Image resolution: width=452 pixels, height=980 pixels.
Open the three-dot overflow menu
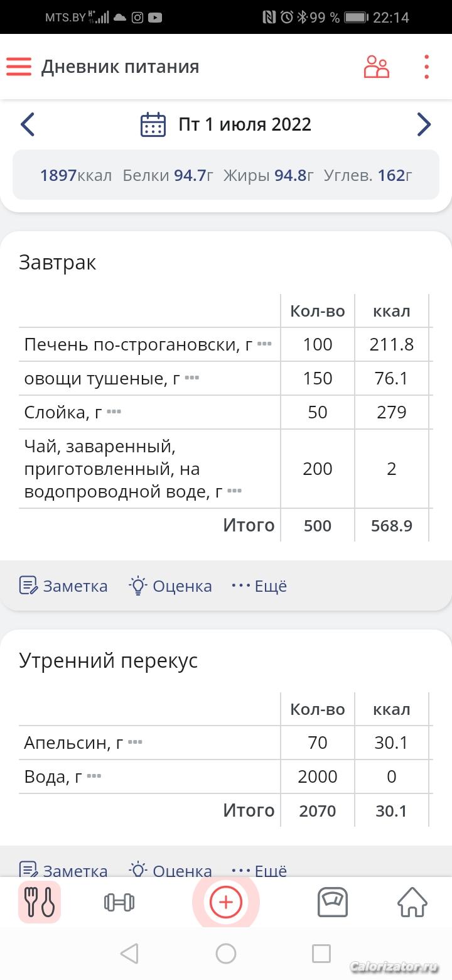426,67
